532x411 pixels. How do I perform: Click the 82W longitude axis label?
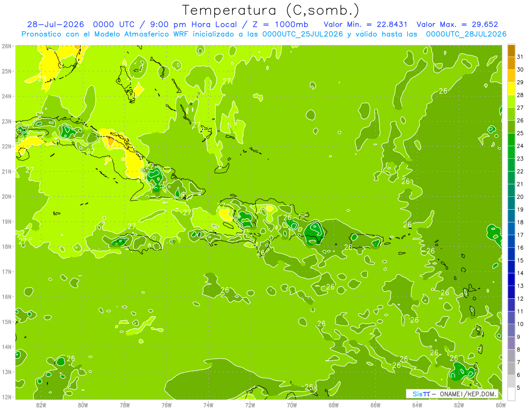(x=41, y=405)
